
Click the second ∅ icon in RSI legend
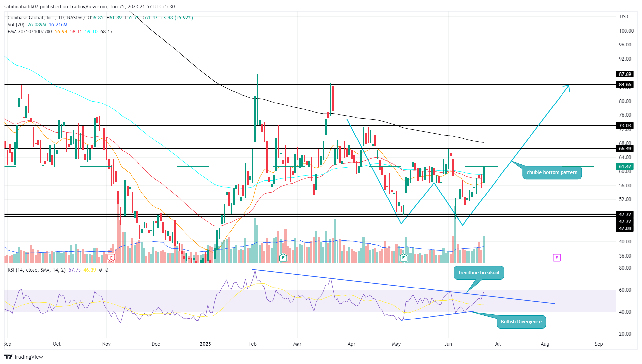(107, 270)
